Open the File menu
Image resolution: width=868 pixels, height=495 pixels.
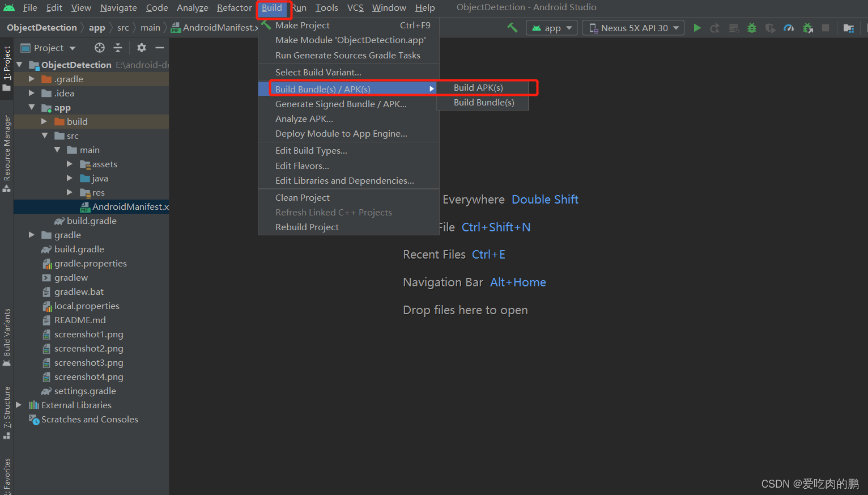coord(30,7)
